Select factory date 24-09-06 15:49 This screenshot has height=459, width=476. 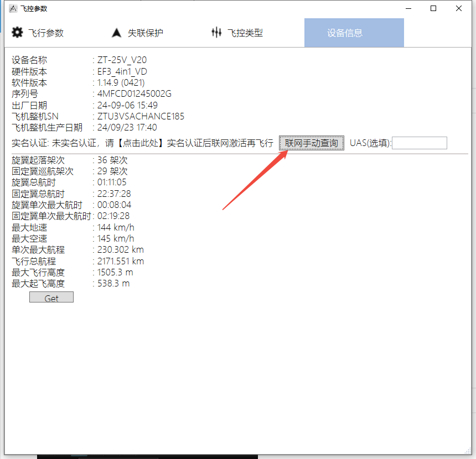point(127,105)
